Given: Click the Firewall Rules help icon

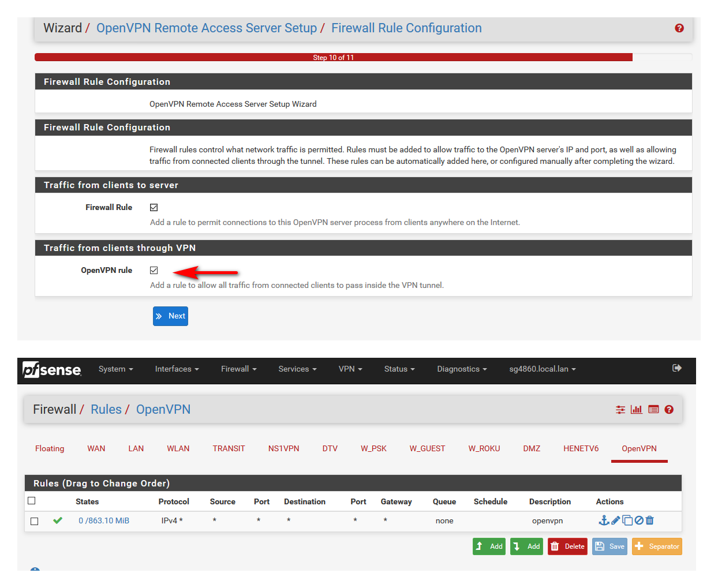Looking at the screenshot, I should pos(669,410).
